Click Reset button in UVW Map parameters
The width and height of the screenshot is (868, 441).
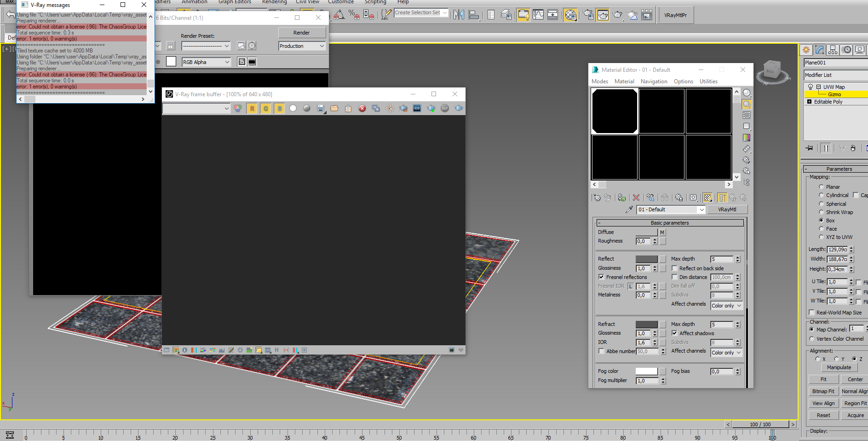pos(823,415)
